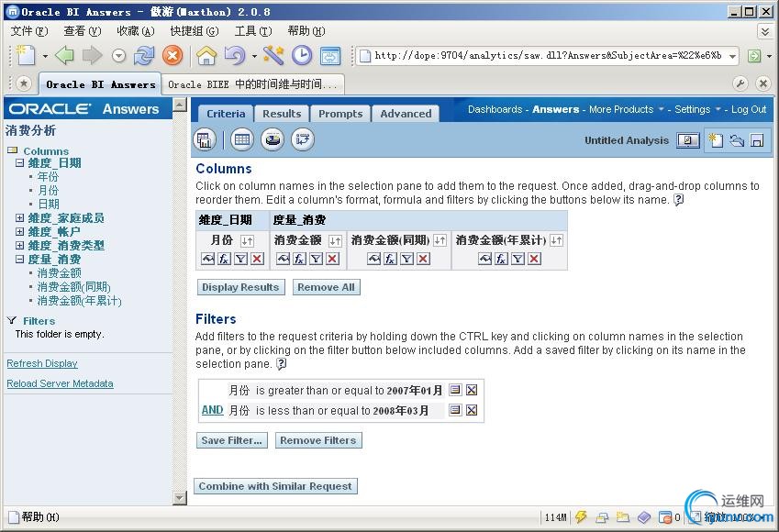Go to the browser home page icon
This screenshot has width=779, height=532.
pos(206,55)
